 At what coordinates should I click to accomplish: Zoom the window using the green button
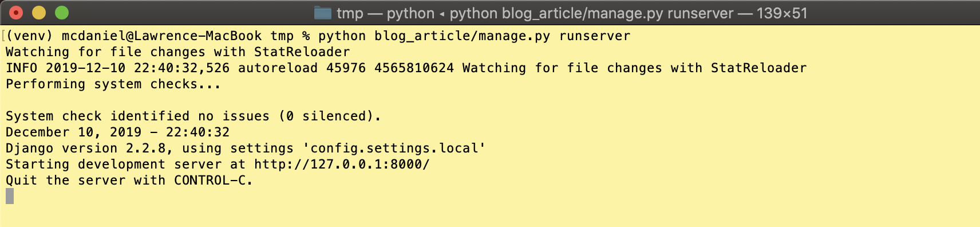[62, 13]
